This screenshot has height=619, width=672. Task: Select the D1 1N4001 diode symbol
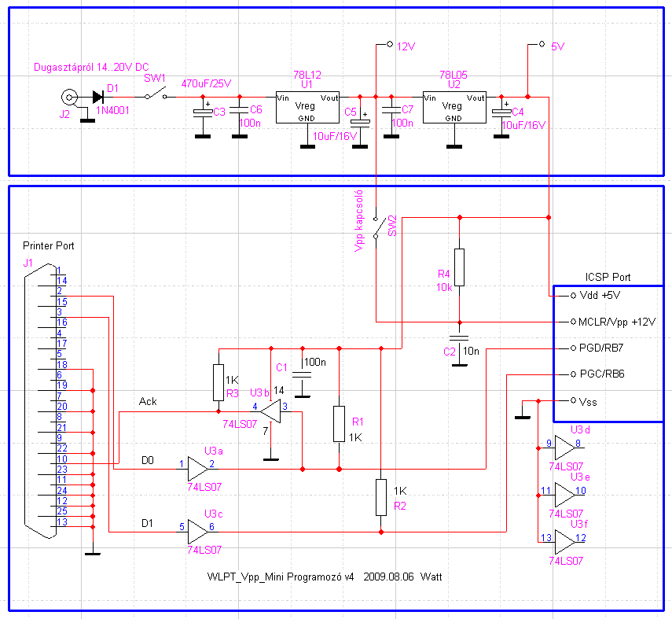(98, 97)
